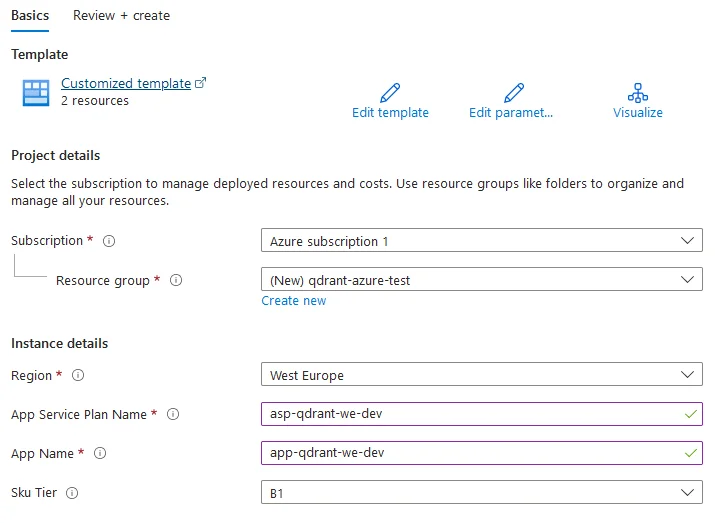Click the App Service Plan Name field
This screenshot has width=715, height=523.
(482, 414)
